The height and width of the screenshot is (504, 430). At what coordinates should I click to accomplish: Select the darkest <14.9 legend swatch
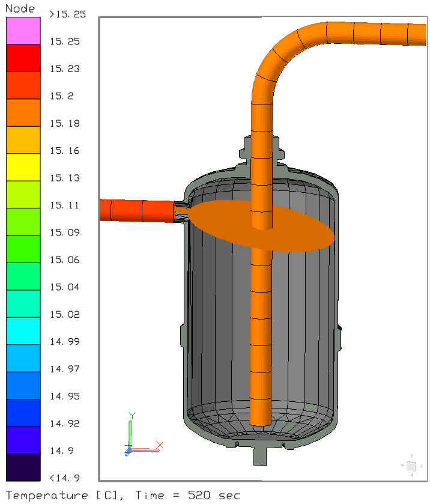(x=23, y=467)
